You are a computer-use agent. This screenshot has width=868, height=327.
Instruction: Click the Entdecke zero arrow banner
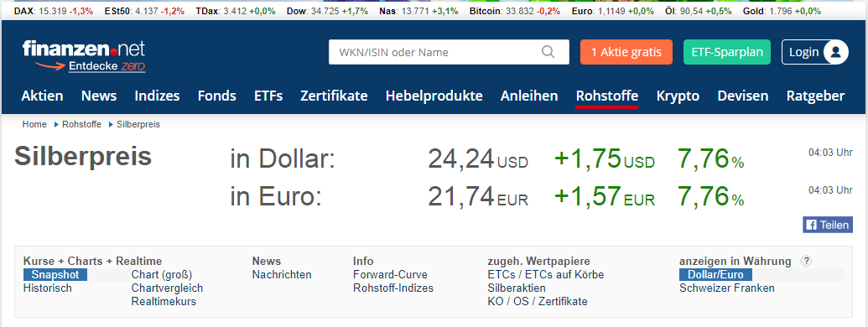(x=91, y=66)
